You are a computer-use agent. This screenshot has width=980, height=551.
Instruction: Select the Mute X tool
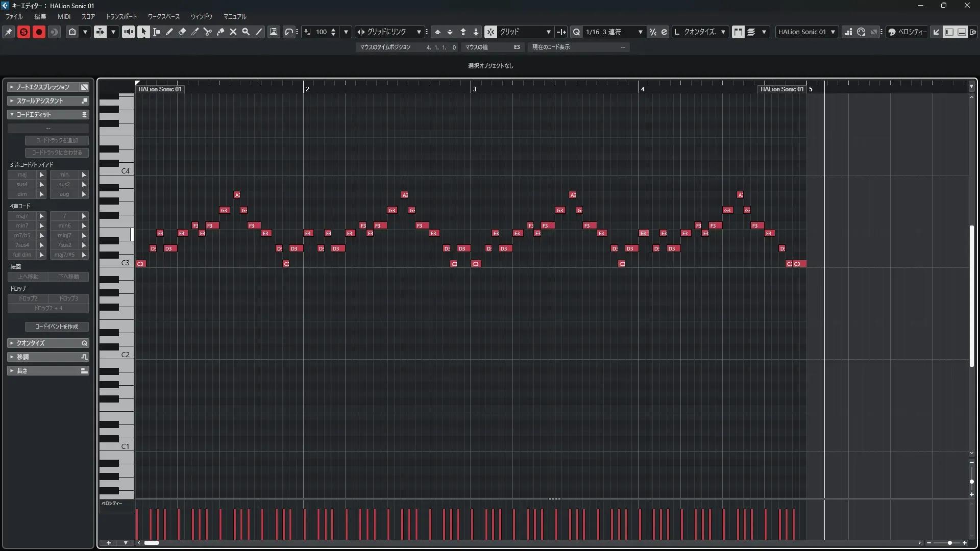[233, 32]
